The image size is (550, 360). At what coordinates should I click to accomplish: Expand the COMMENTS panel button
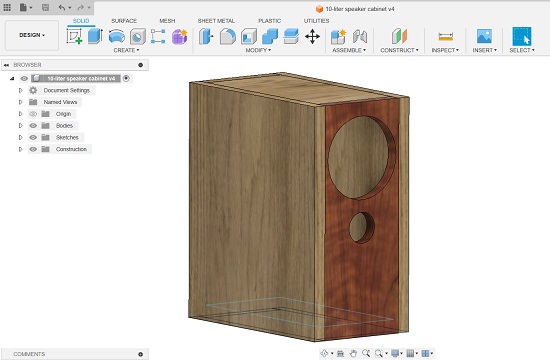pyautogui.click(x=141, y=354)
